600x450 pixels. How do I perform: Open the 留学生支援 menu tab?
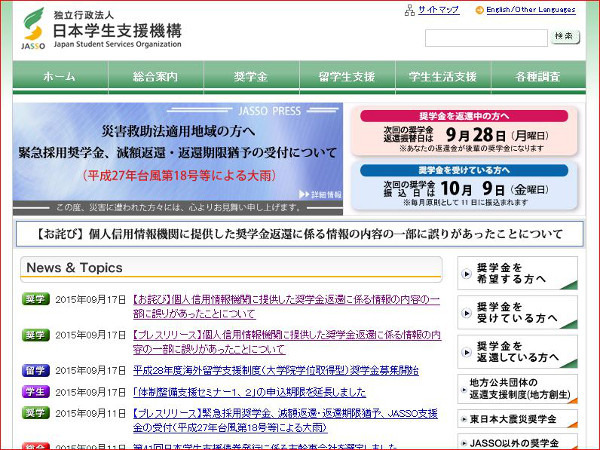click(347, 77)
